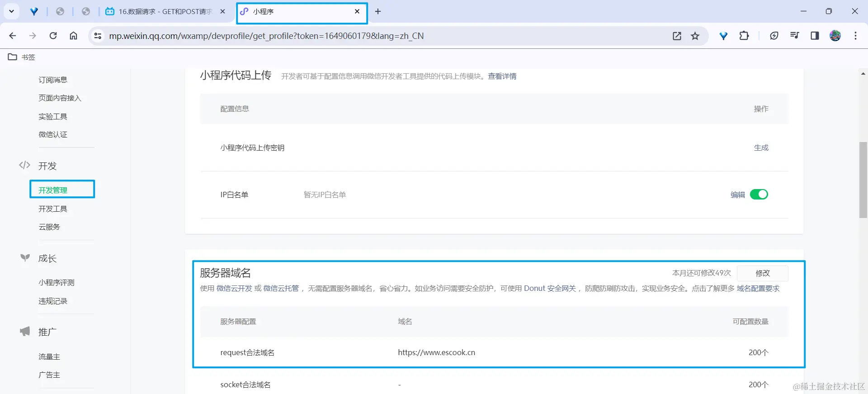Open 违规记录 in sidebar

[x=53, y=301]
